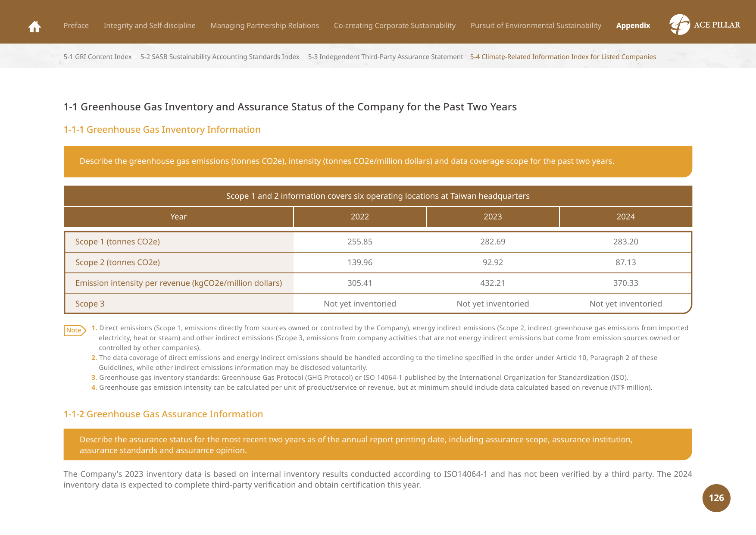This screenshot has height=535, width=756.
Task: Click Not yet inventoried under 2024
Action: coord(626,304)
